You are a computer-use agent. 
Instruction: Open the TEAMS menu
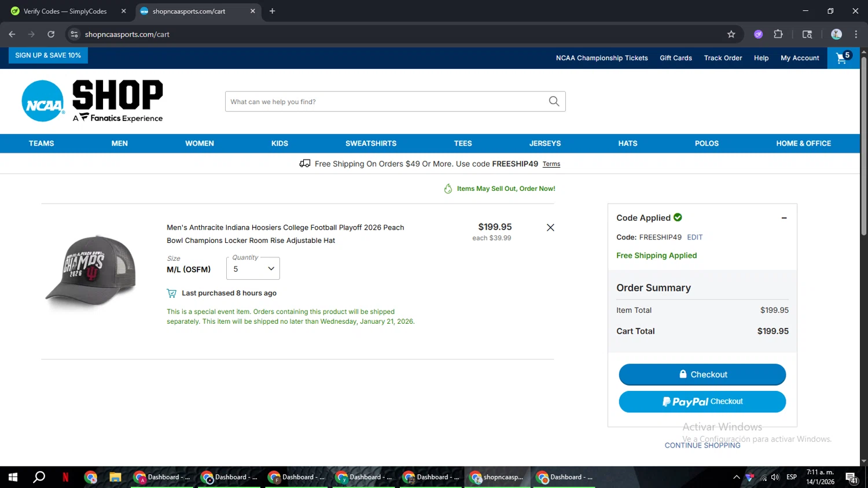pyautogui.click(x=42, y=143)
